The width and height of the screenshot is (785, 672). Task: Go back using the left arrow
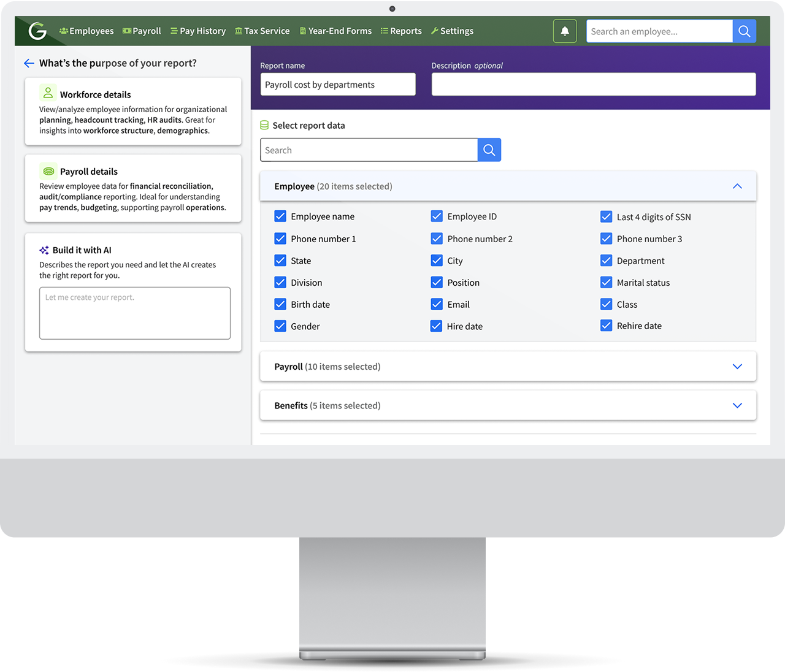pos(29,63)
